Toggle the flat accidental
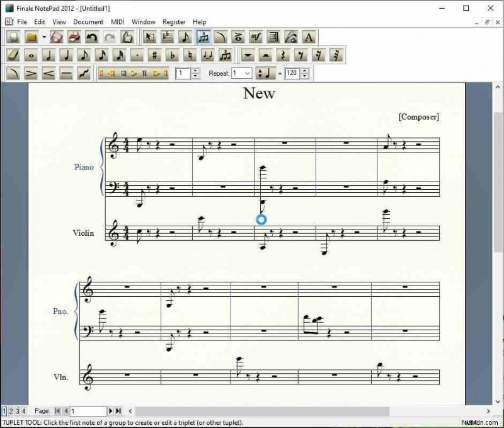This screenshot has height=428, width=504. tap(172, 55)
